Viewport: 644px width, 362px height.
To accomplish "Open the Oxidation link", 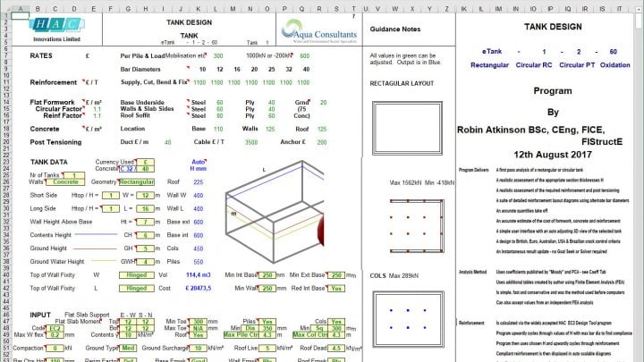I will click(x=614, y=65).
